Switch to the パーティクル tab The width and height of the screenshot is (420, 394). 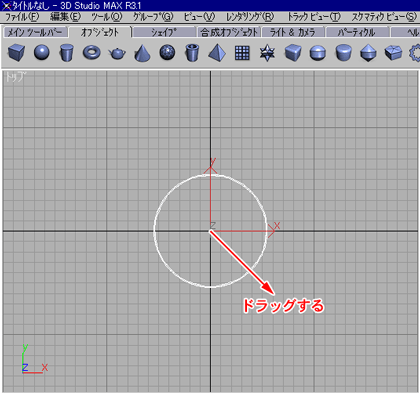[357, 32]
